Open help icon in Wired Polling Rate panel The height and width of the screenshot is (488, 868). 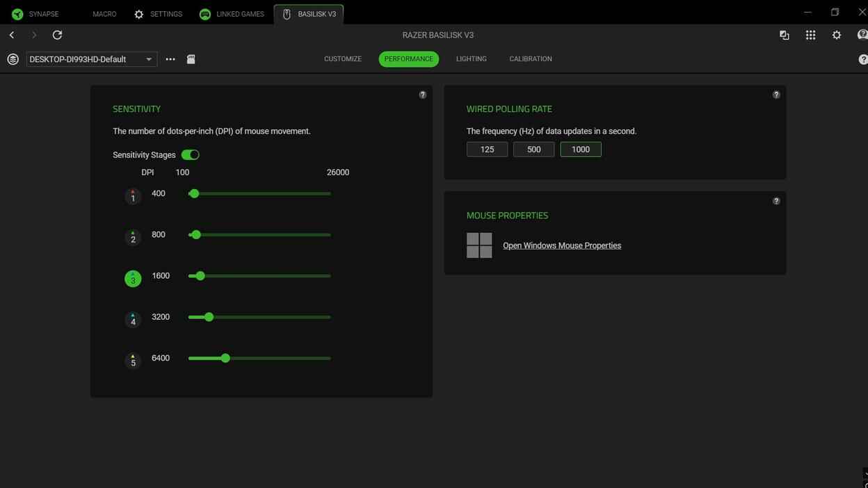tap(776, 95)
